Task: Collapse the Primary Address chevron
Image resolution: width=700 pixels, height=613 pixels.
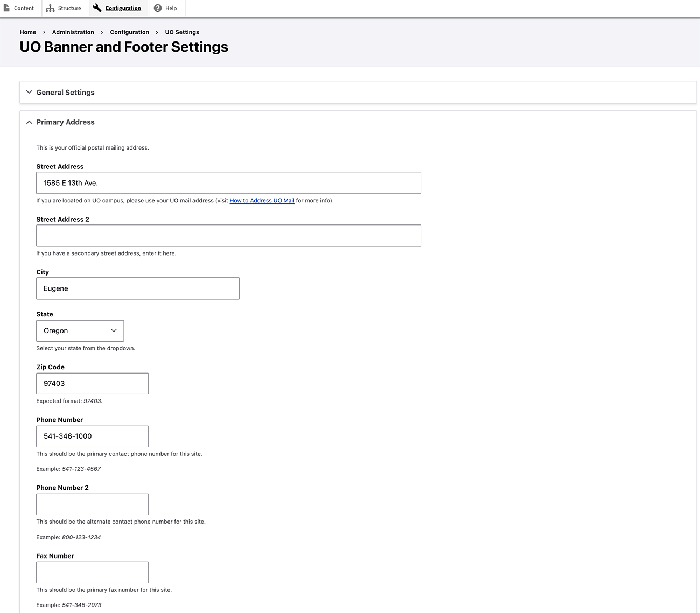Action: pos(29,122)
